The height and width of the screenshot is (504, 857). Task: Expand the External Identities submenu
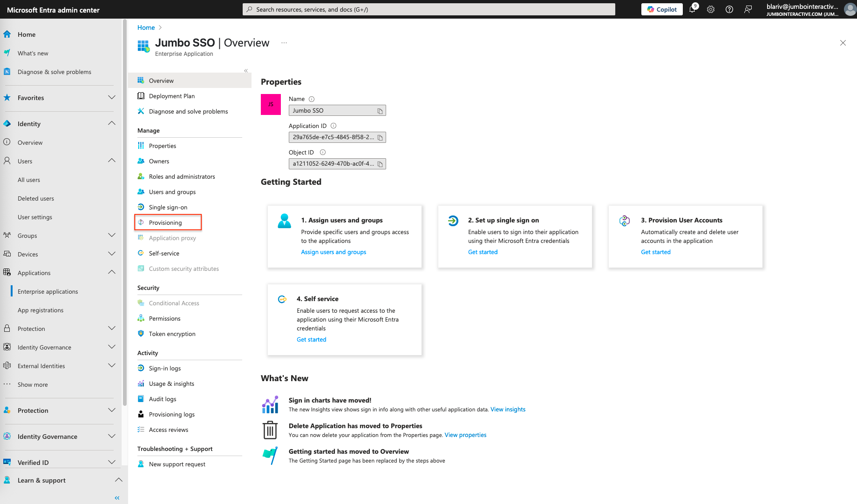click(x=112, y=365)
